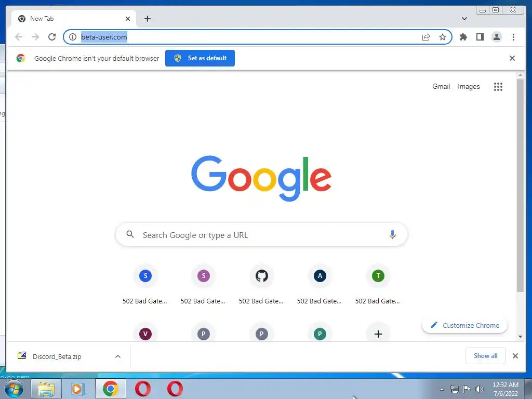
Task: Open Gmail link
Action: point(441,87)
